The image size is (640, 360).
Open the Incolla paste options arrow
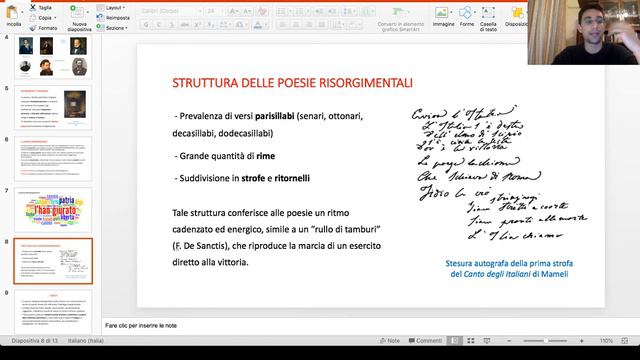(22, 12)
